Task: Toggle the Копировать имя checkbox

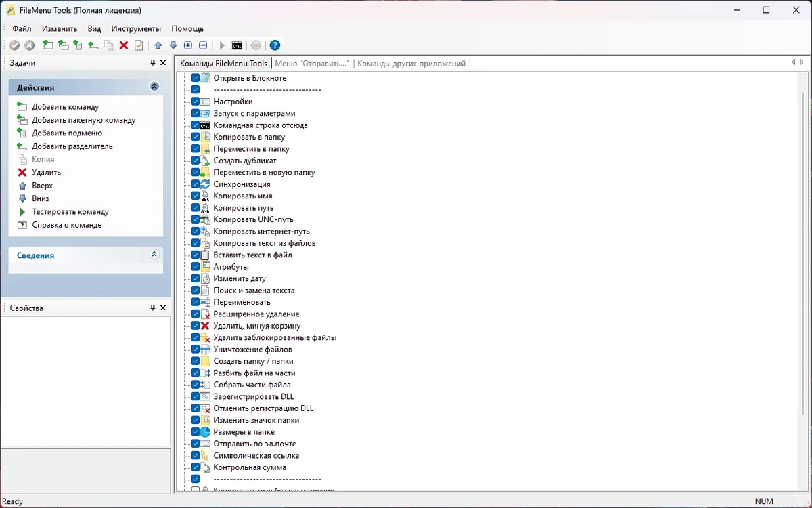Action: click(x=196, y=196)
